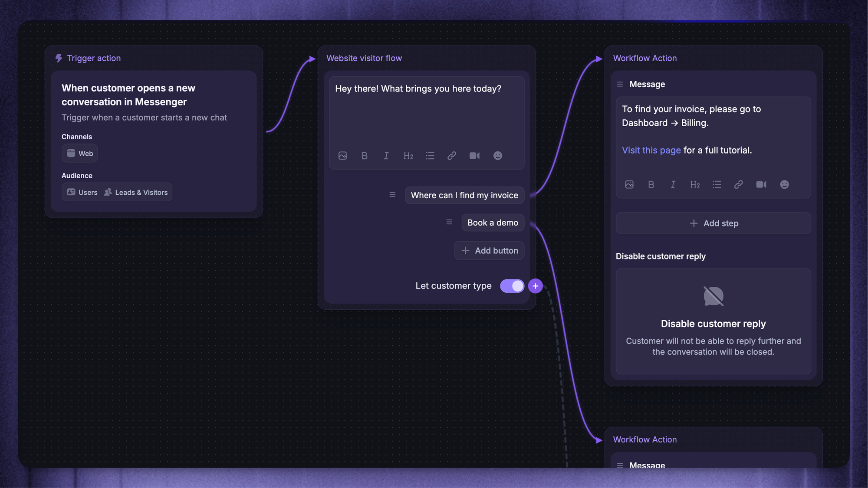
Task: Insert image in Website visitor flow editor
Action: pyautogui.click(x=342, y=156)
